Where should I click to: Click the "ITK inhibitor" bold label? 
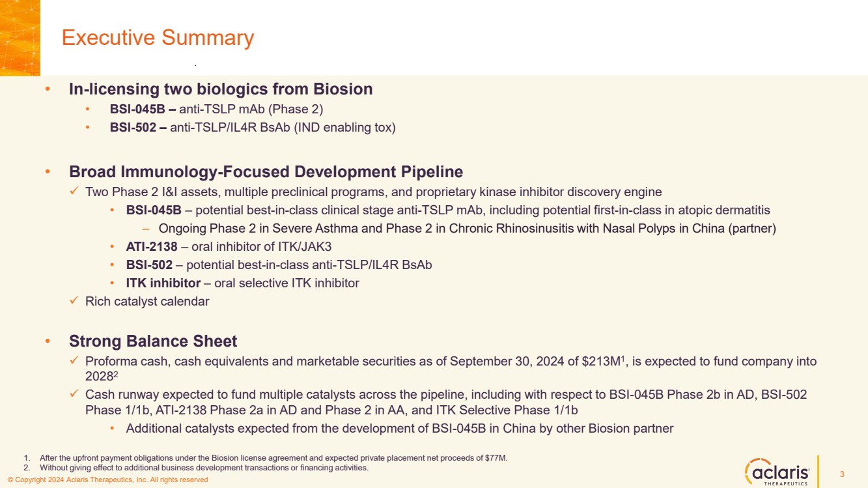163,283
